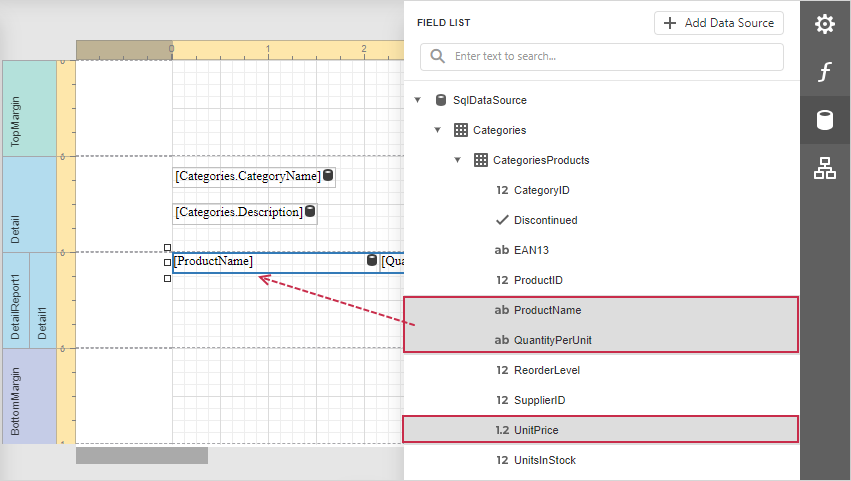The image size is (851, 481).
Task: Click database icon in ProductName cell
Action: coord(372,261)
